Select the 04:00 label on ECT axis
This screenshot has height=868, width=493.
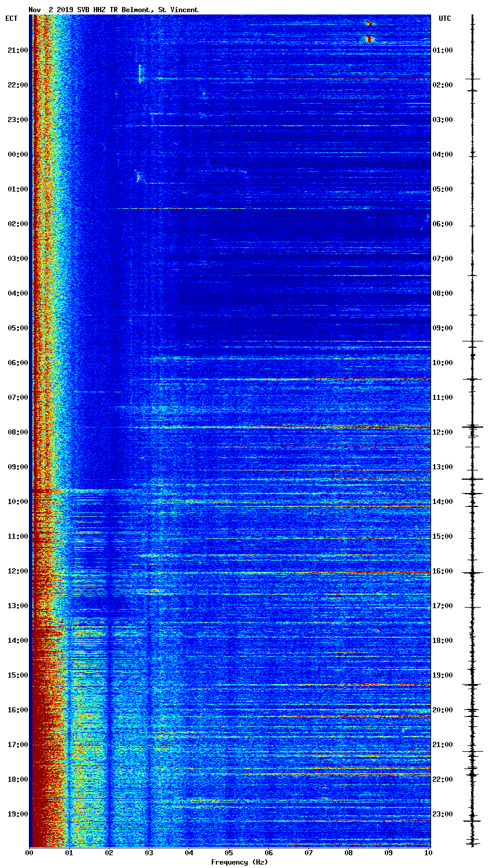[17, 293]
